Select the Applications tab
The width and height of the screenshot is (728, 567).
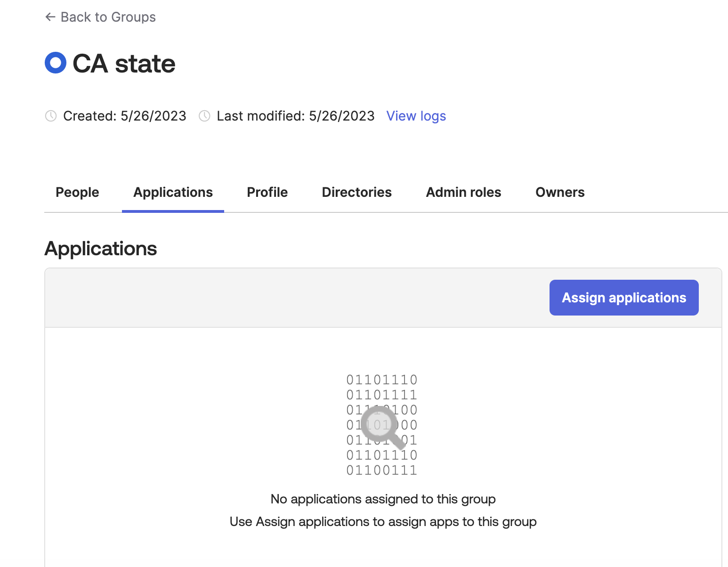coord(173,192)
